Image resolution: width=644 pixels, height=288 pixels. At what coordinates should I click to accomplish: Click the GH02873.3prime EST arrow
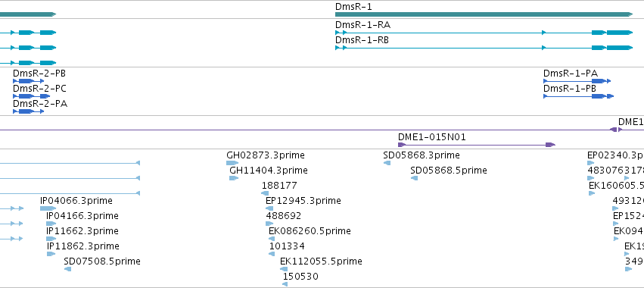tap(232, 164)
